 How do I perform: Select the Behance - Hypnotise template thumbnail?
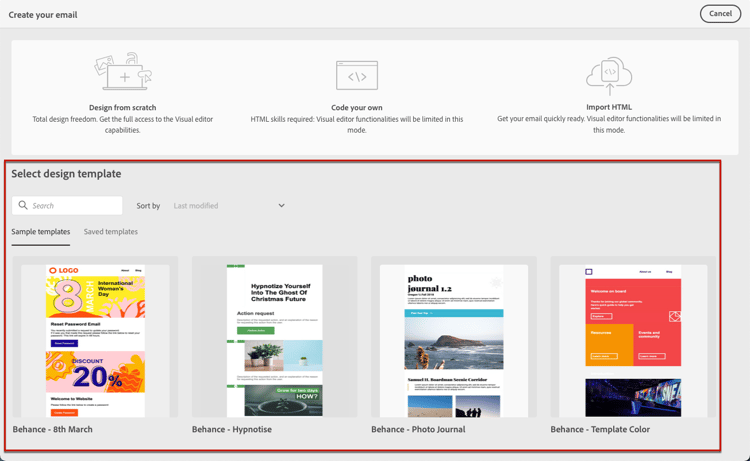pyautogui.click(x=275, y=337)
